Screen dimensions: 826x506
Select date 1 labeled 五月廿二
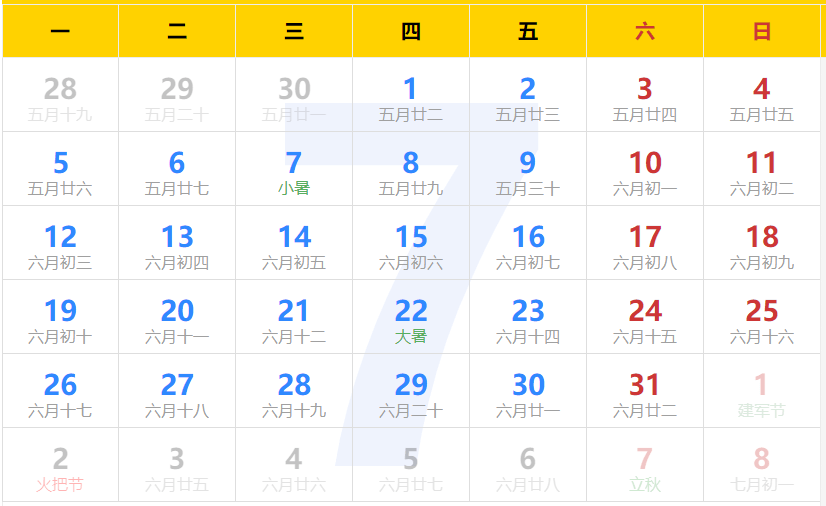(411, 95)
